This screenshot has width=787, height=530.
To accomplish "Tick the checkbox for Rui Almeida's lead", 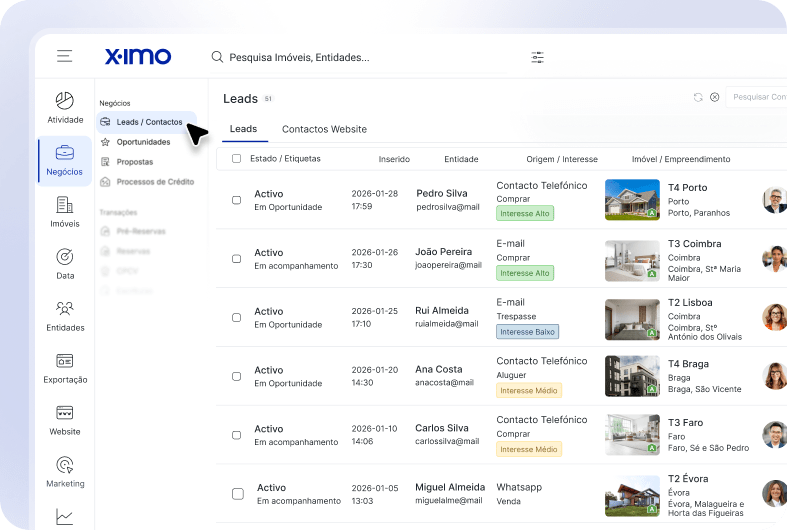I will (236, 318).
